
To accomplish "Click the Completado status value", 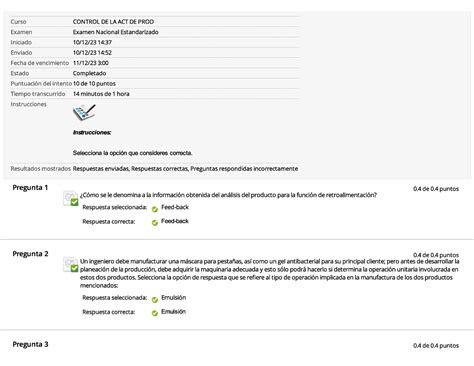I will point(89,73).
